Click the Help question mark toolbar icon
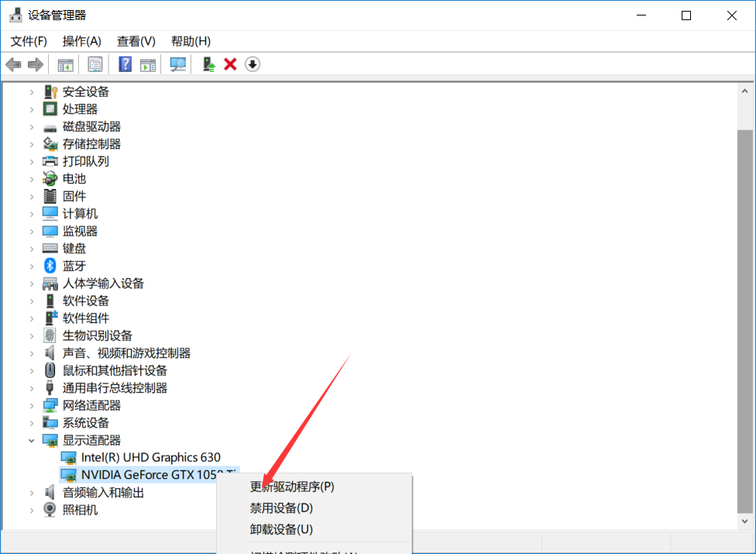This screenshot has width=756, height=554. coord(125,64)
